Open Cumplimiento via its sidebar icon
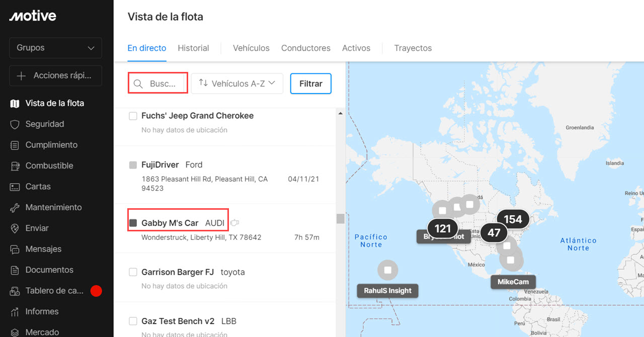This screenshot has width=644, height=337. coord(15,145)
